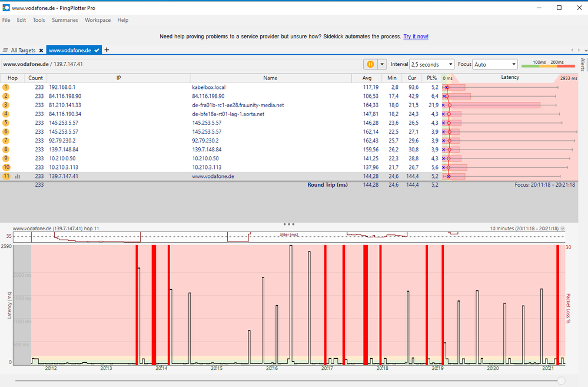Open the Interval dropdown showing 2,5 seconds
Screen dimensions: 588x387
(x=431, y=64)
